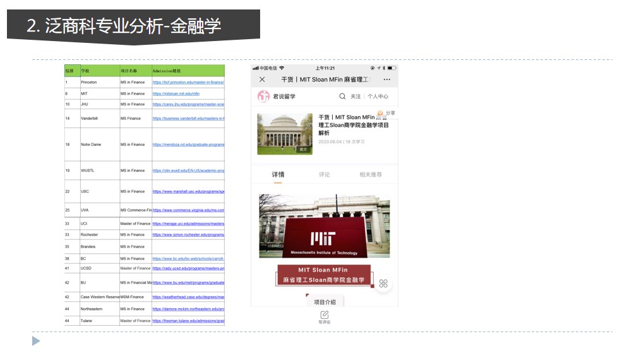Viewport: 644px width, 358px height.
Task: Tap the battery icon in phone status bar
Action: (392, 68)
